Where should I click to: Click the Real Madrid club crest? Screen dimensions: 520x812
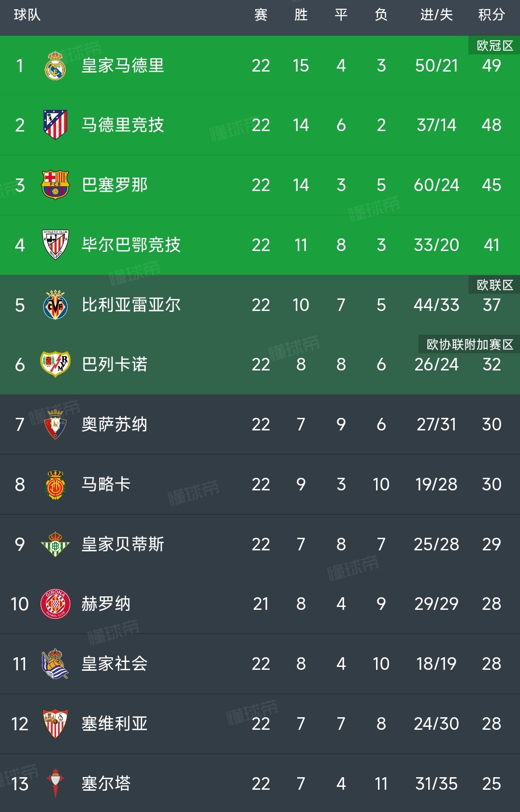click(55, 66)
